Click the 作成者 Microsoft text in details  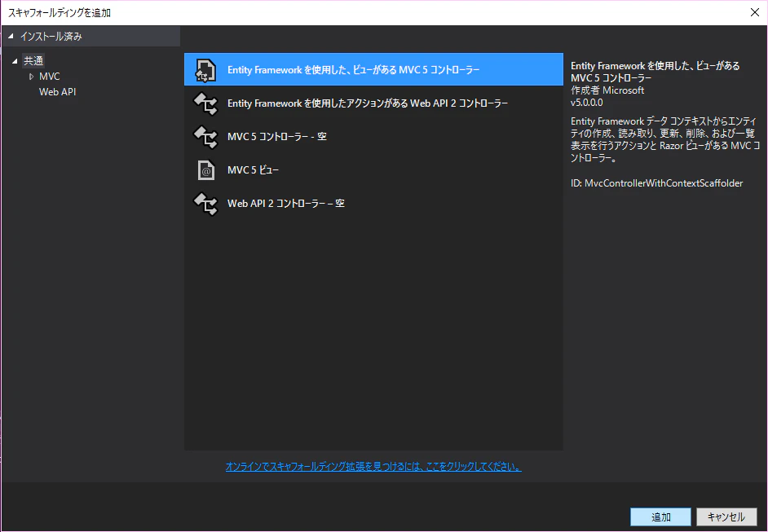pos(607,90)
